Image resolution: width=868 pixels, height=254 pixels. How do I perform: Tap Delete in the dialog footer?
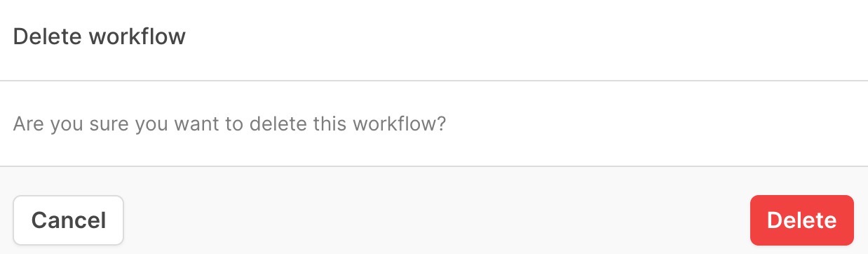[x=801, y=220]
